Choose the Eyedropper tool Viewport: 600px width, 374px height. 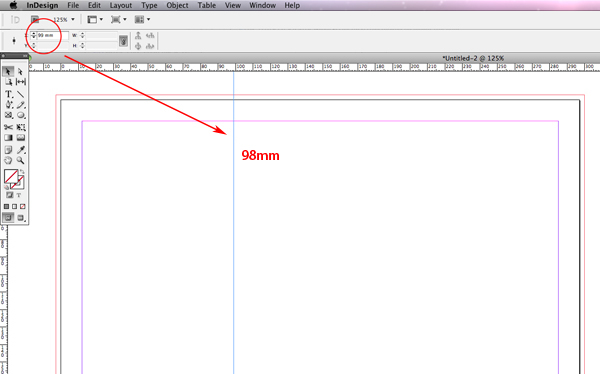click(21, 150)
